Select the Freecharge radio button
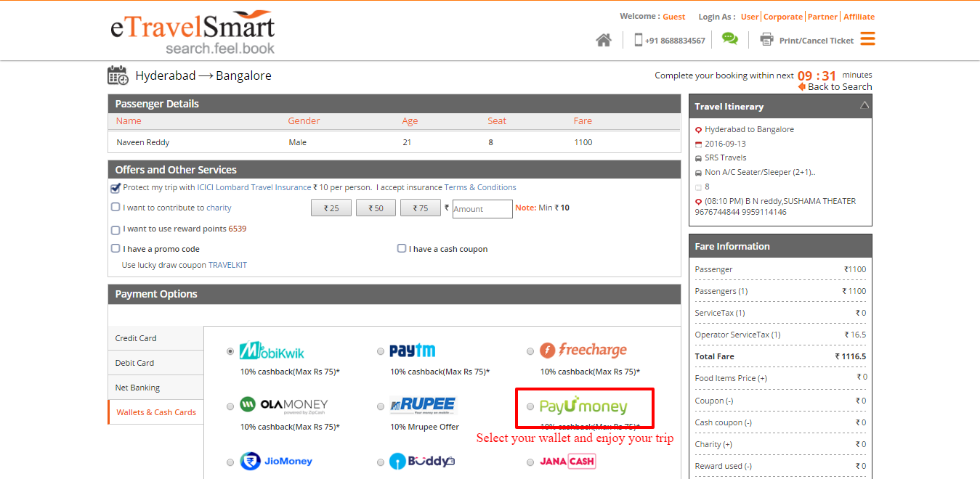Image resolution: width=980 pixels, height=479 pixels. pyautogui.click(x=530, y=351)
